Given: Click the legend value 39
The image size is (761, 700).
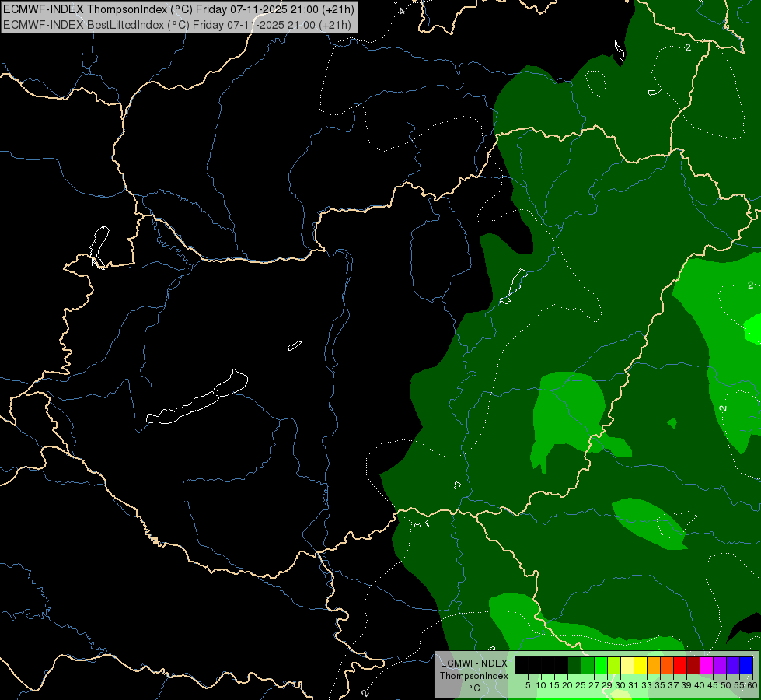Looking at the screenshot, I should (x=686, y=685).
